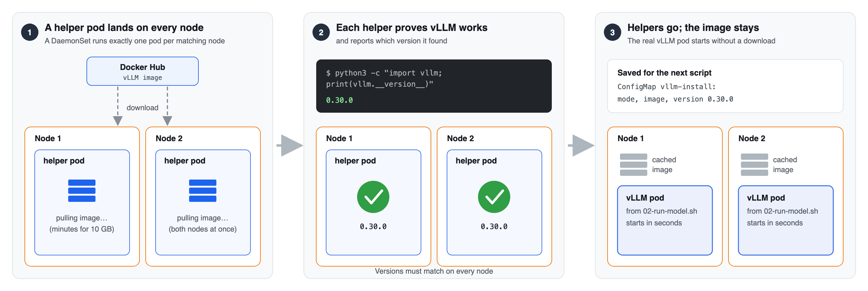This screenshot has height=291, width=868.
Task: Click the gray cached image stack in Node 2
Action: [755, 164]
